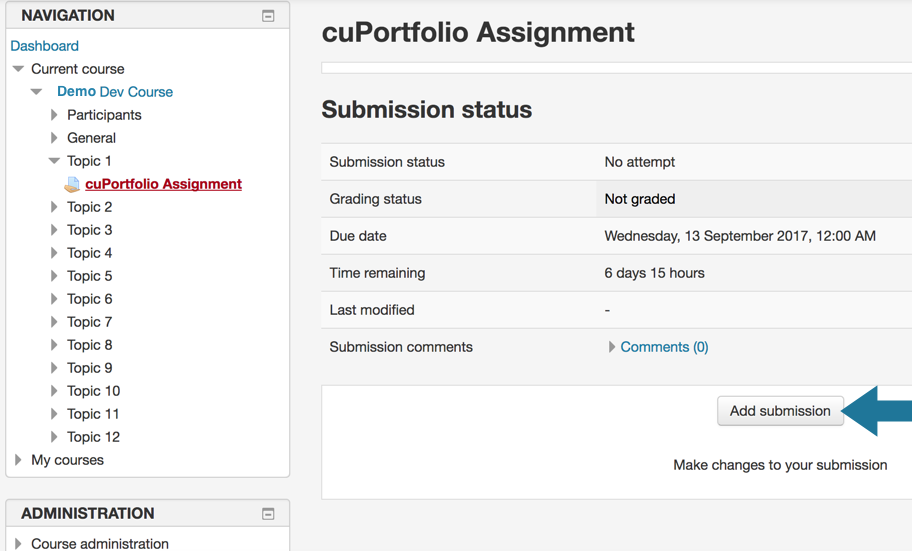
Task: Expand the My courses node
Action: pos(18,460)
